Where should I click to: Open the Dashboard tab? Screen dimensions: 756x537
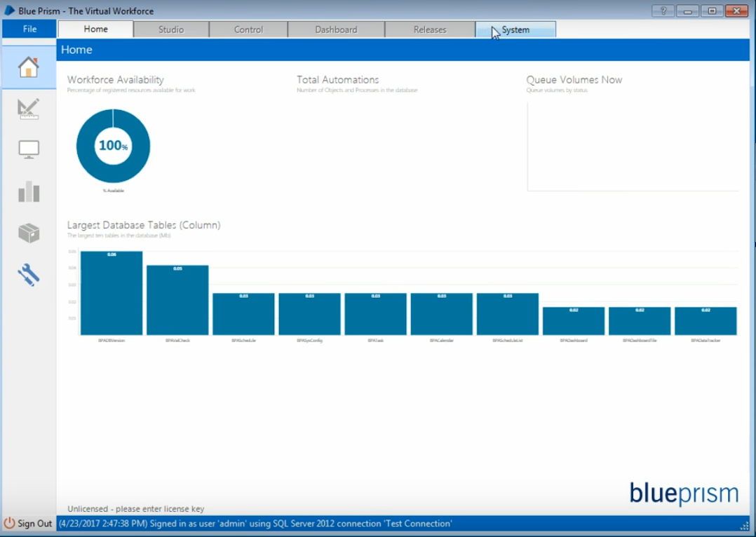[x=336, y=29]
